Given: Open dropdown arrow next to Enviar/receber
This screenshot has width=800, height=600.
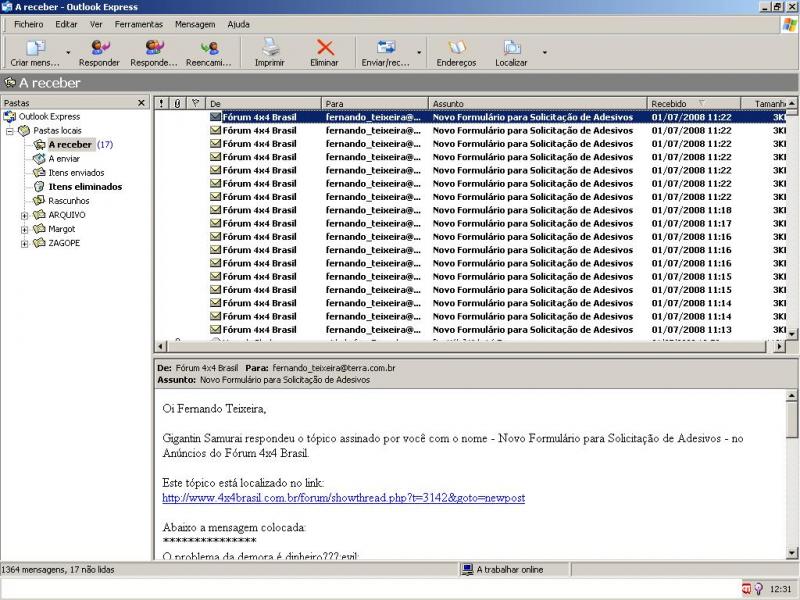Looking at the screenshot, I should 419,52.
